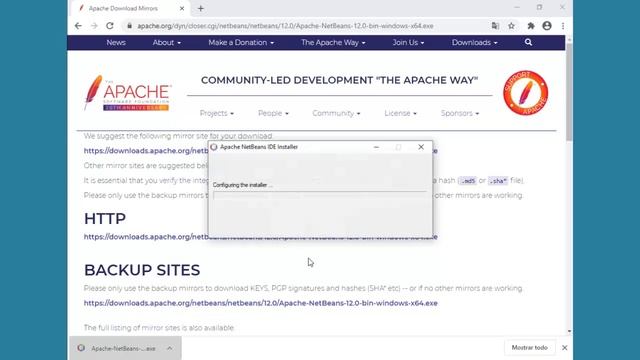Open the Chrome extensions puzzle icon
Viewport: 640px width, 360px height.
click(531, 26)
